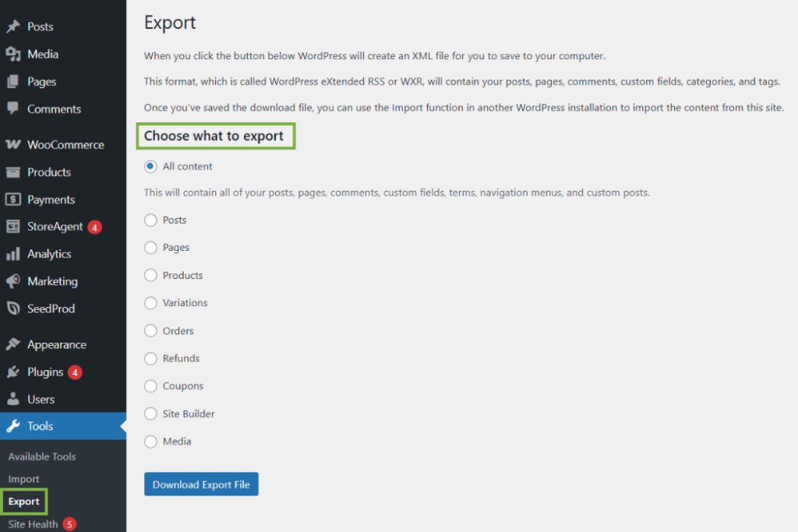Click the WooCommerce logo icon
This screenshot has width=798, height=532.
pos(13,145)
